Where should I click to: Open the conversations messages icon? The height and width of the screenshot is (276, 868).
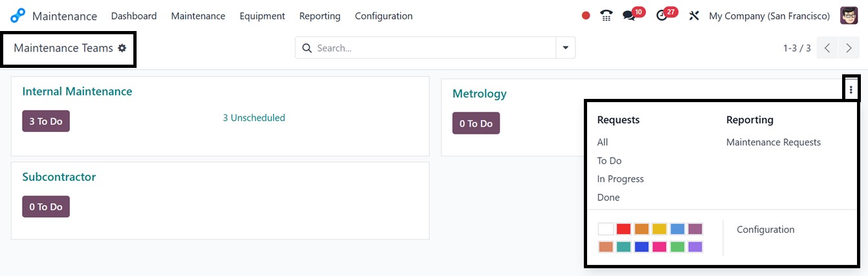coord(629,16)
